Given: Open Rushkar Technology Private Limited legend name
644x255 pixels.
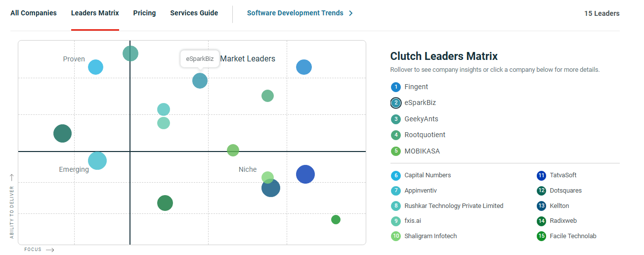Looking at the screenshot, I should pos(454,206).
